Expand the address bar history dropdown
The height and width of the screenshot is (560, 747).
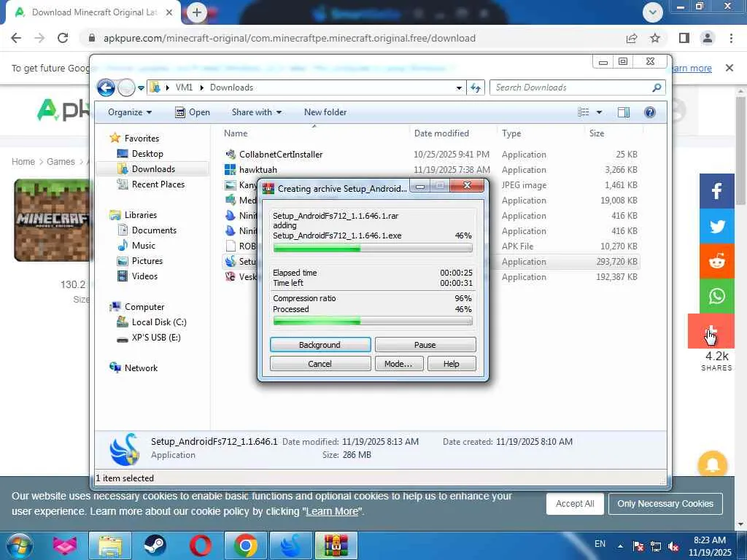[x=459, y=87]
